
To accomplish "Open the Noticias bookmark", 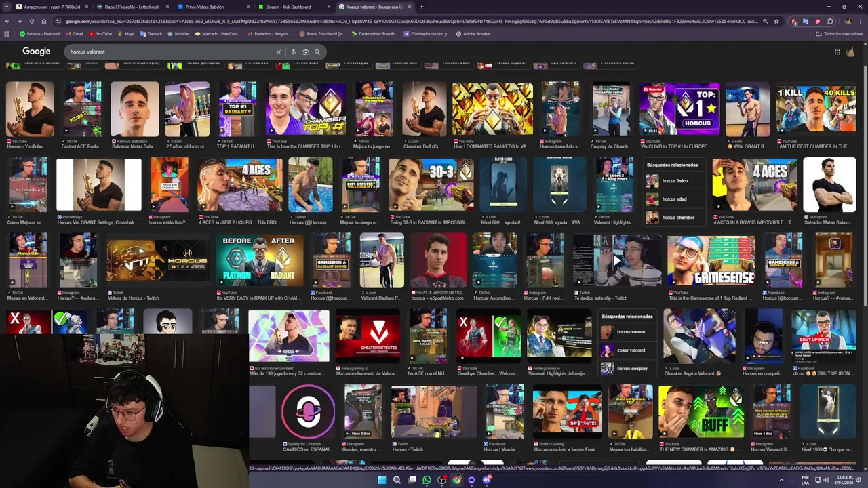I will click(178, 34).
